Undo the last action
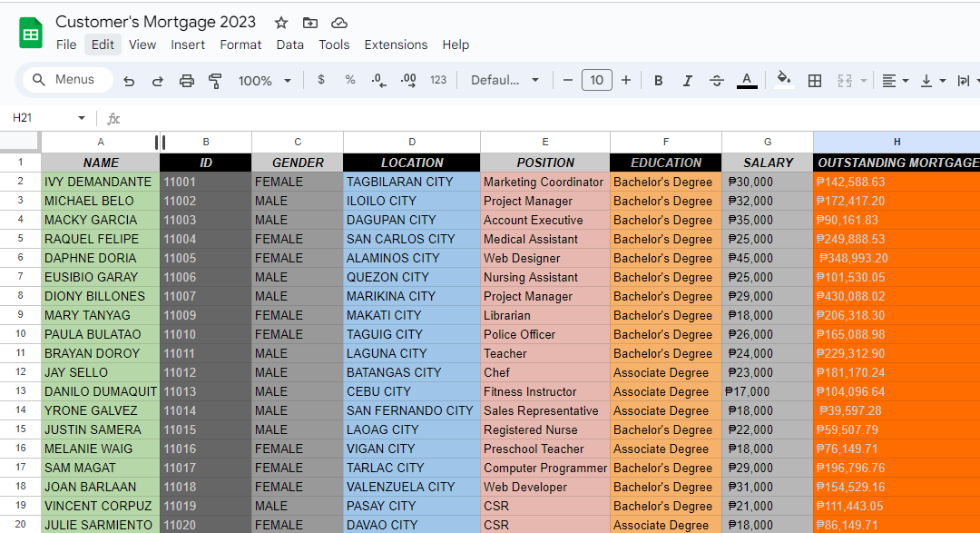The image size is (980, 533). [x=129, y=81]
